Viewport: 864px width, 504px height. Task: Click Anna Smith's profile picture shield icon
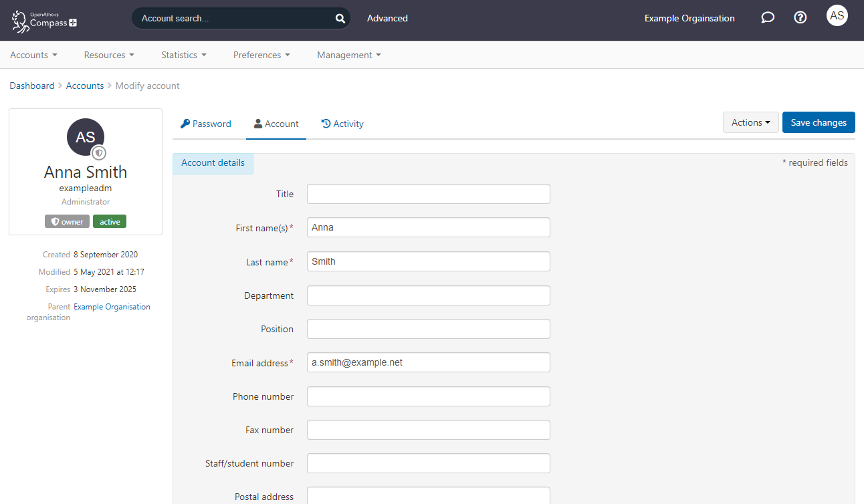click(99, 152)
